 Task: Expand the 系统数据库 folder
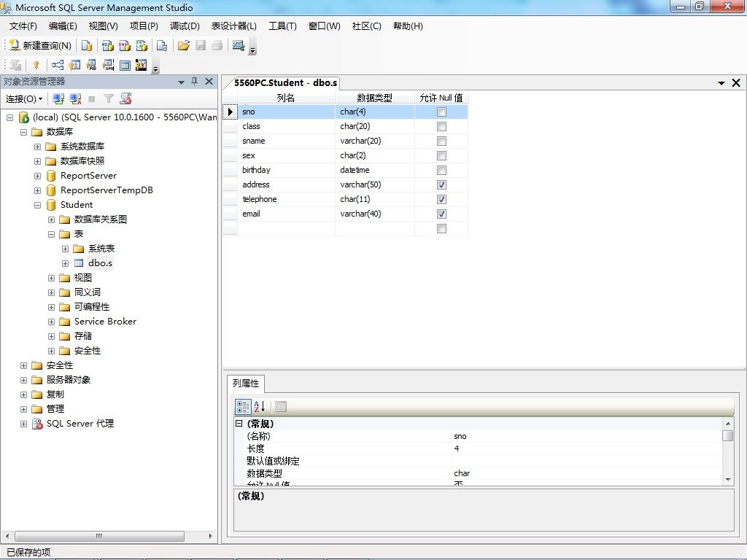tap(37, 147)
